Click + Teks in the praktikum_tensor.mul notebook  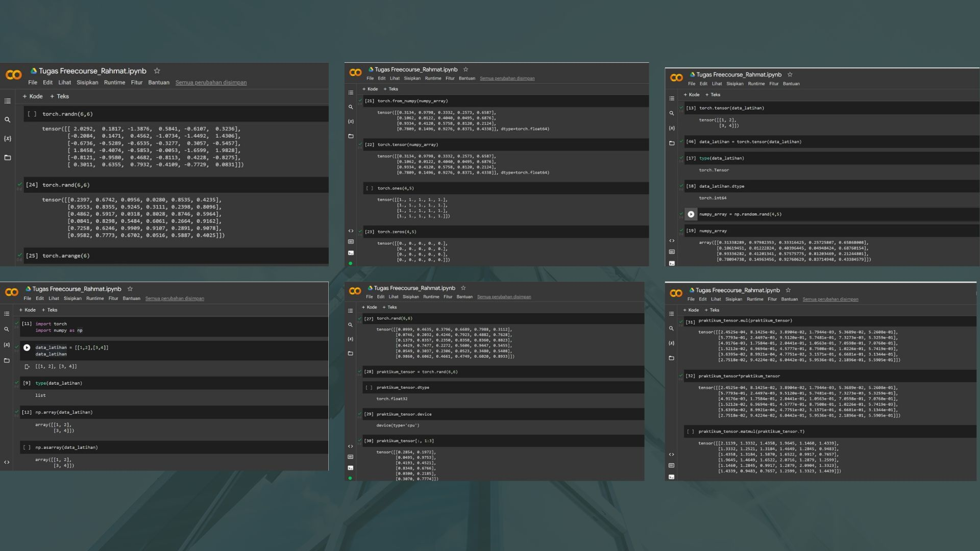point(712,310)
